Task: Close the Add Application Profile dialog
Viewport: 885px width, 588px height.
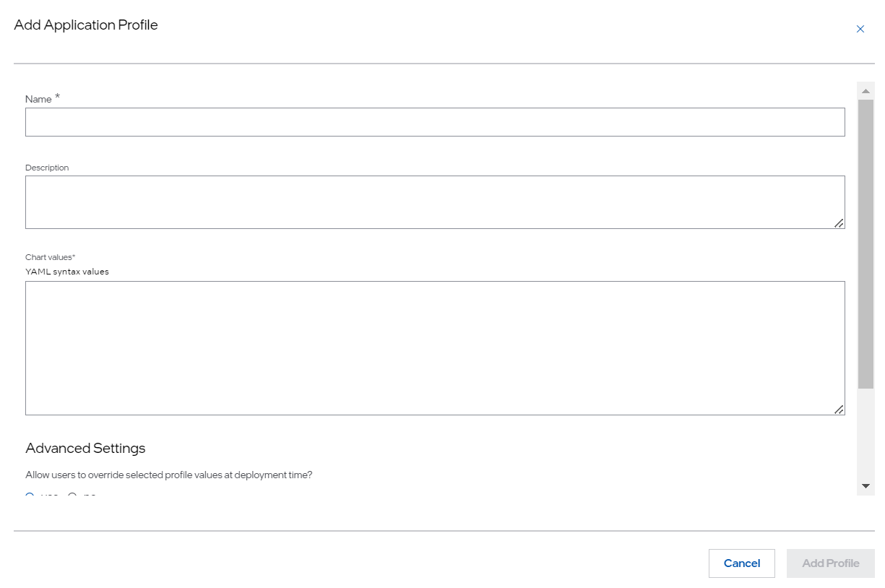Action: [860, 30]
